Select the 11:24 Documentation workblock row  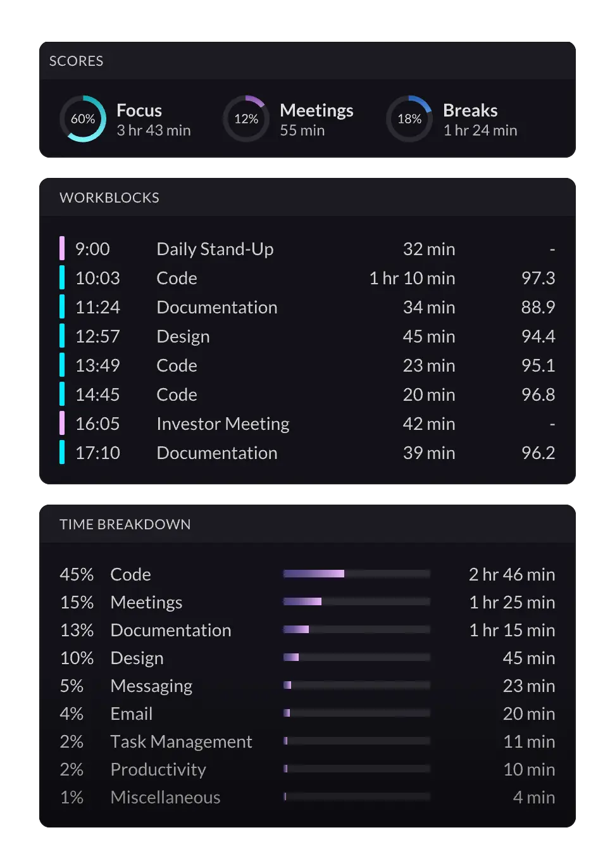(x=307, y=307)
